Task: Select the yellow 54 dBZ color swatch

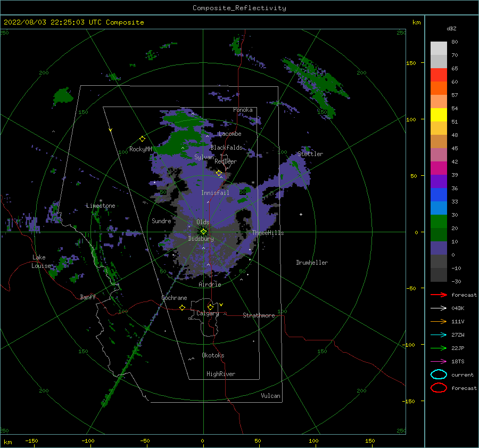Action: pos(439,115)
